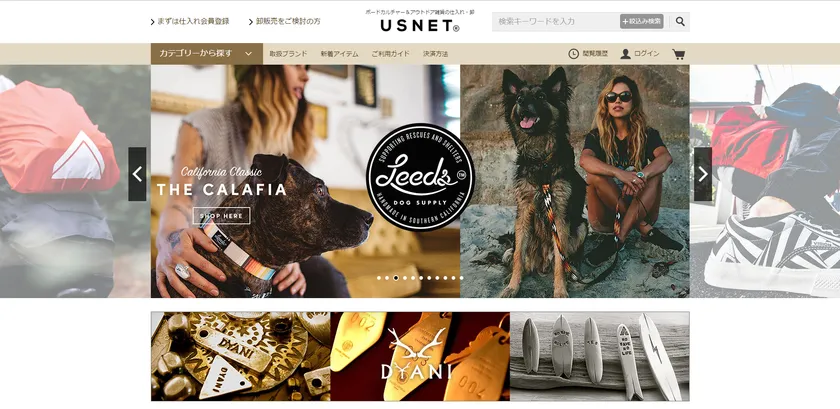
Task: Open the 取扱ブランド menu item
Action: click(288, 54)
